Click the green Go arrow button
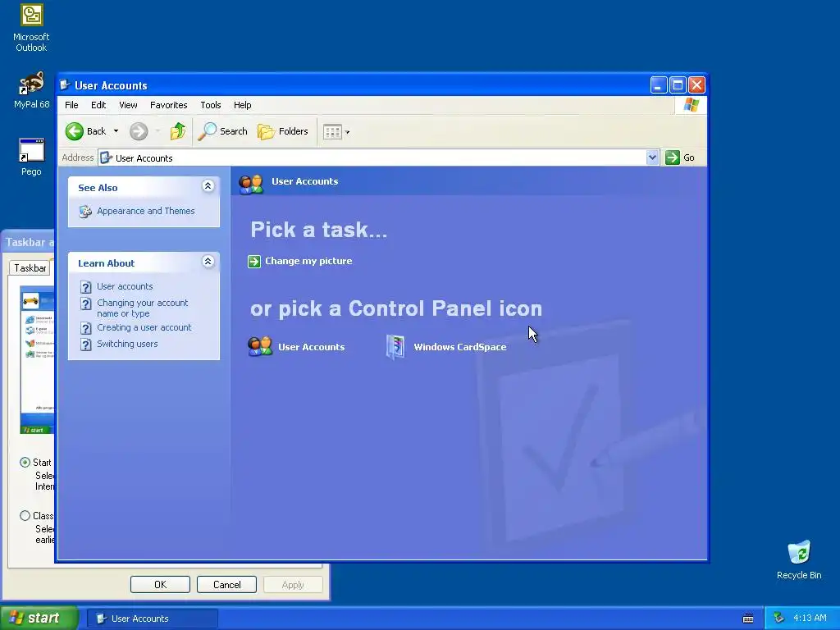The width and height of the screenshot is (840, 630). [x=673, y=157]
